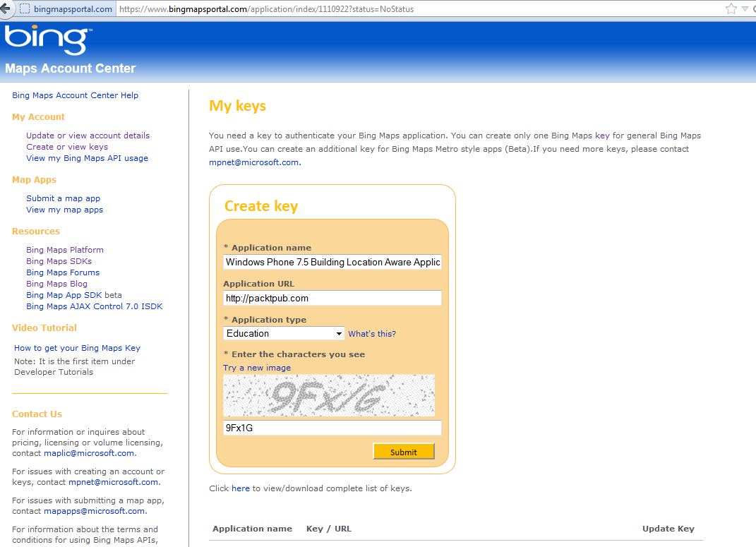Focus the CAPTCHA characters input field
This screenshot has height=547, width=756.
(332, 428)
